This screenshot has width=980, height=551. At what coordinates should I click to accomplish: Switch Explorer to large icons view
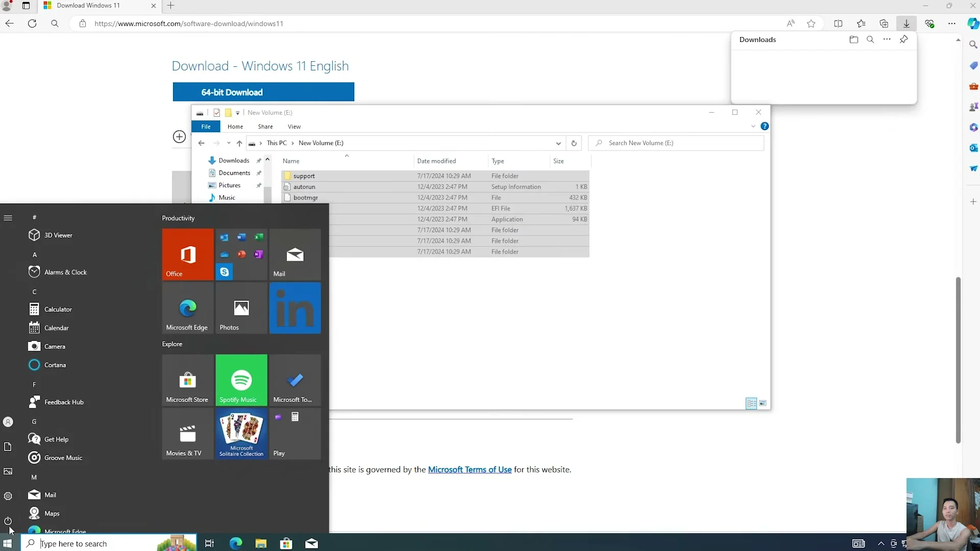coord(763,404)
